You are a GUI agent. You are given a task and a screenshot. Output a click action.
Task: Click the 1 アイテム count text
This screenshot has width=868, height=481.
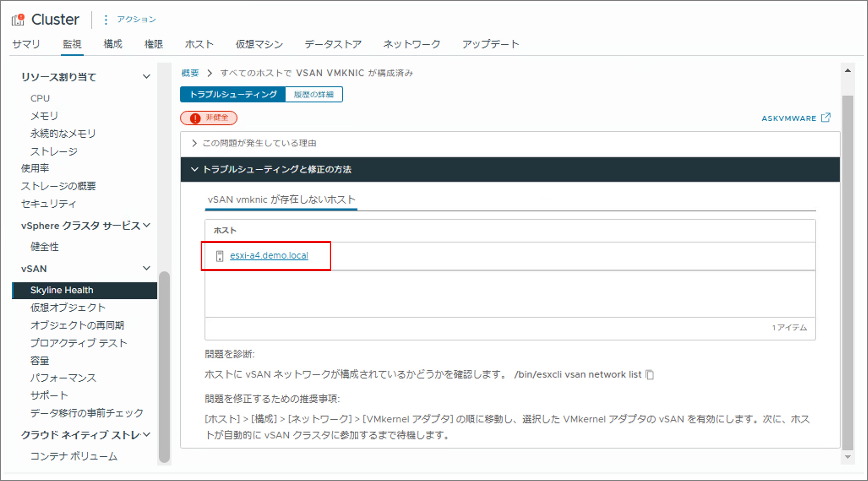[x=790, y=328]
